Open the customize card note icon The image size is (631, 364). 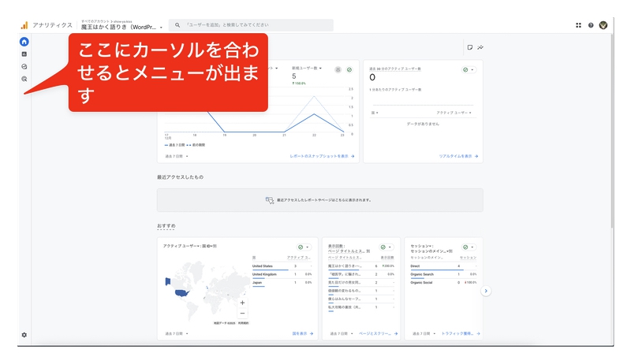tap(469, 47)
